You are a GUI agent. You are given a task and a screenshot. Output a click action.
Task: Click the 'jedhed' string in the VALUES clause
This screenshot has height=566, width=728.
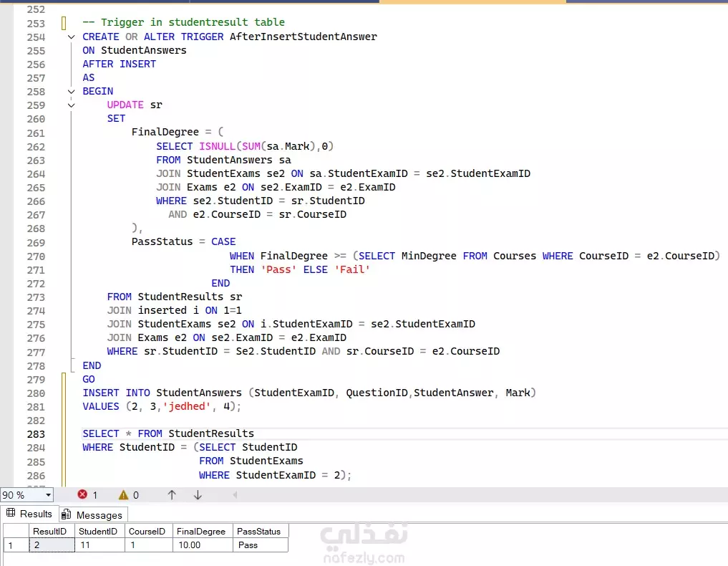[x=186, y=407]
